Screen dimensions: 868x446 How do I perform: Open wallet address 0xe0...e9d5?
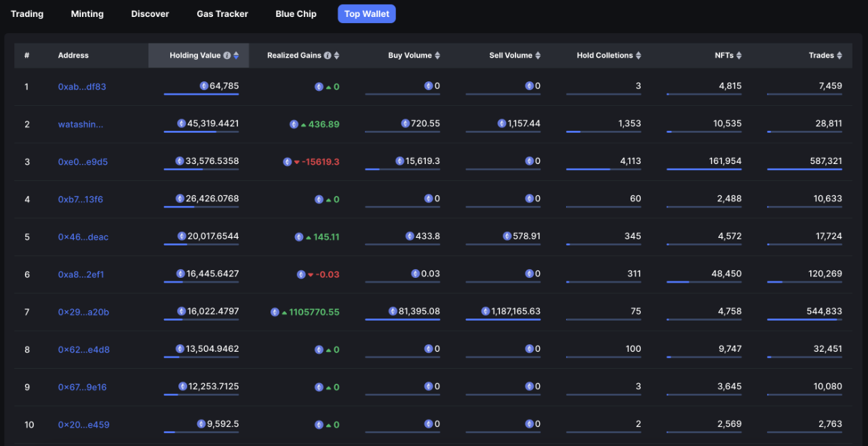[x=83, y=162]
